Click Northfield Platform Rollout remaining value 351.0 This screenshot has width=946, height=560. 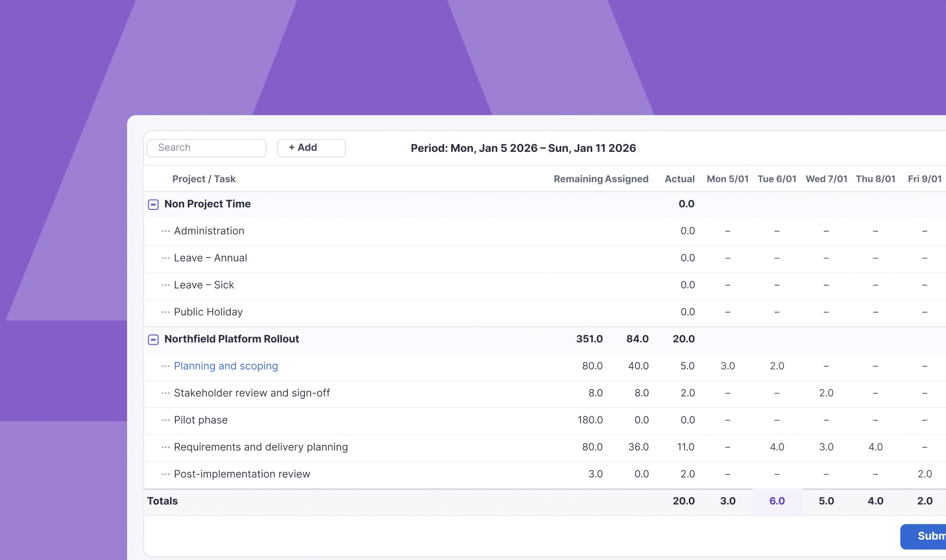(x=589, y=339)
